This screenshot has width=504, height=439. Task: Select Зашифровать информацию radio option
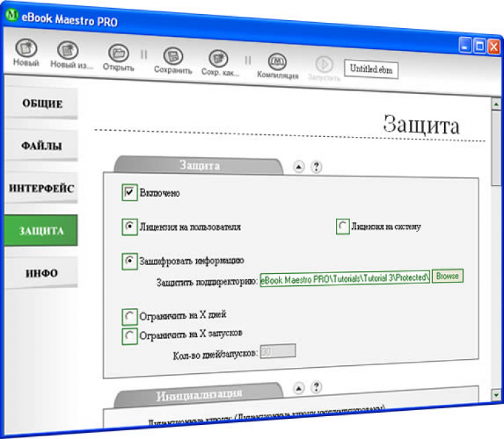click(130, 261)
